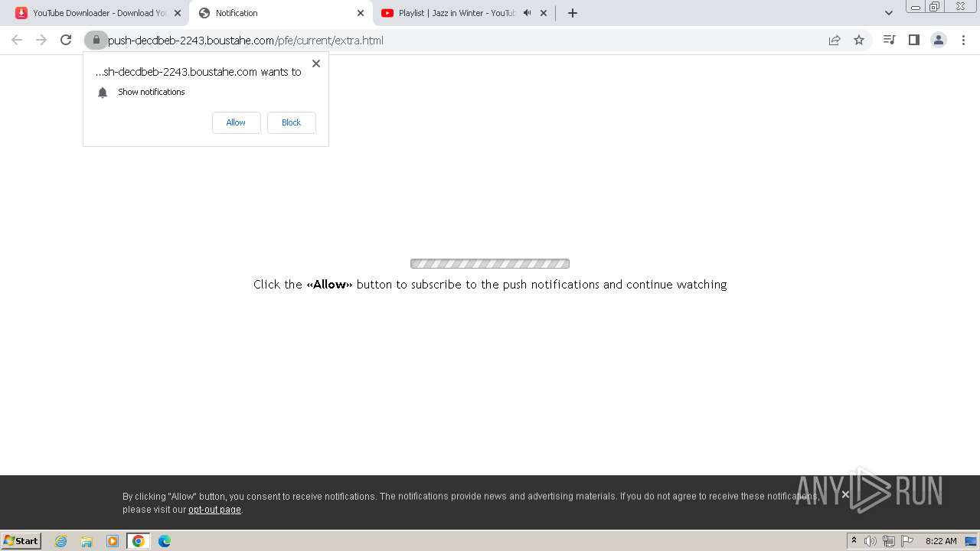Reload the current page

pos(66,40)
